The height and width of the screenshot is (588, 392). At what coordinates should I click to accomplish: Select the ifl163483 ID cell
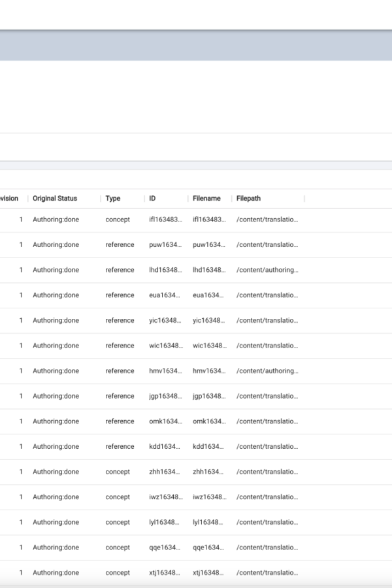click(165, 220)
